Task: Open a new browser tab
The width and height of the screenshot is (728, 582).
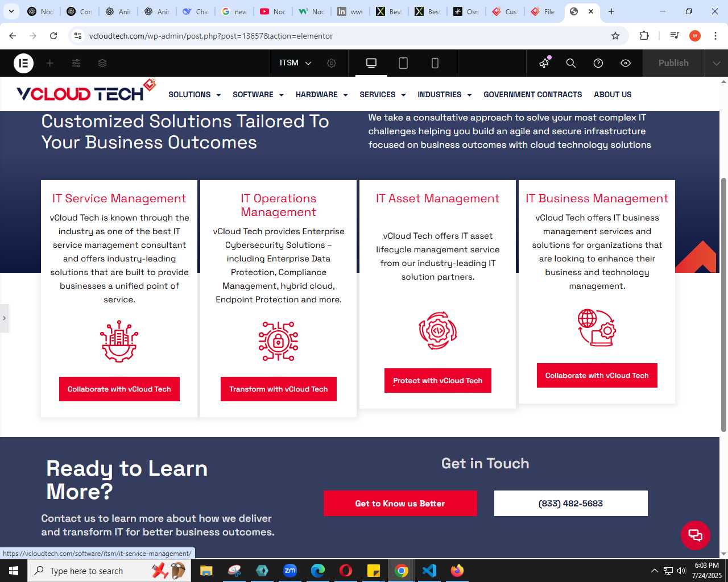Action: (611, 11)
